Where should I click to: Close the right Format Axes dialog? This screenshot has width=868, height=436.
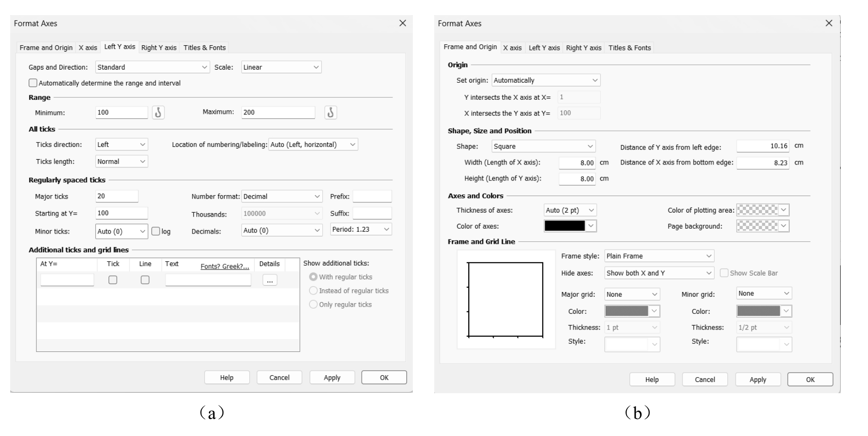tap(829, 23)
